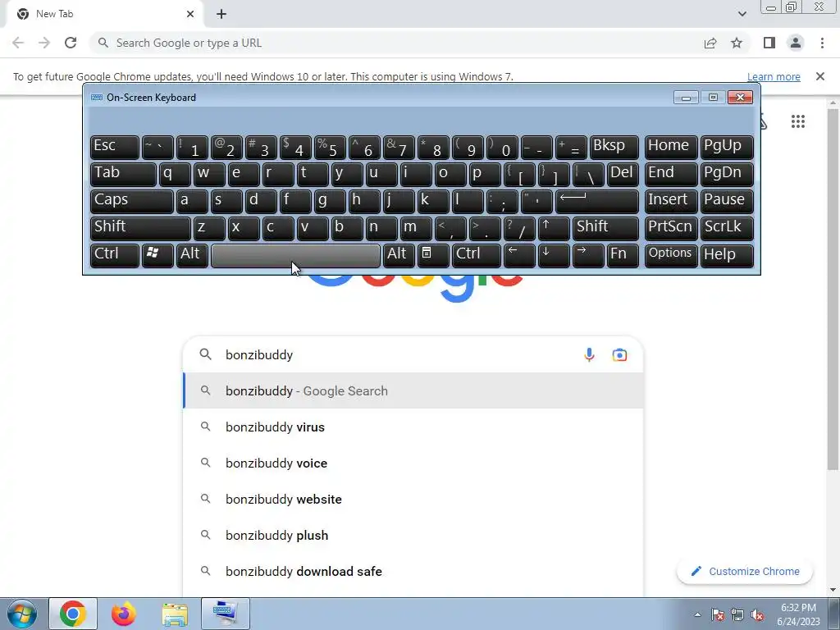Image resolution: width=840 pixels, height=630 pixels.
Task: Toggle the left Alt key
Action: point(192,256)
